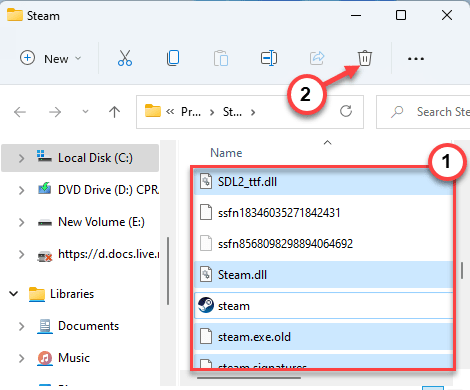Click the New Volume (E:) drive icon
The height and width of the screenshot is (390, 470).
click(x=45, y=223)
